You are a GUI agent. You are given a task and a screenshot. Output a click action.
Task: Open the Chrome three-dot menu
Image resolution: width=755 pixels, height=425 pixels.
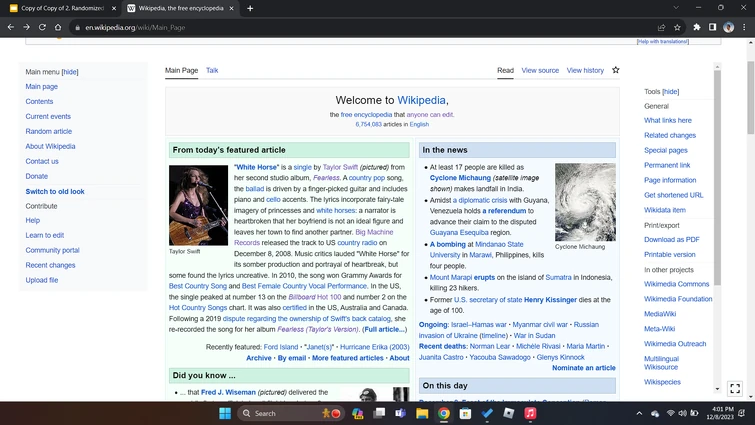[744, 27]
